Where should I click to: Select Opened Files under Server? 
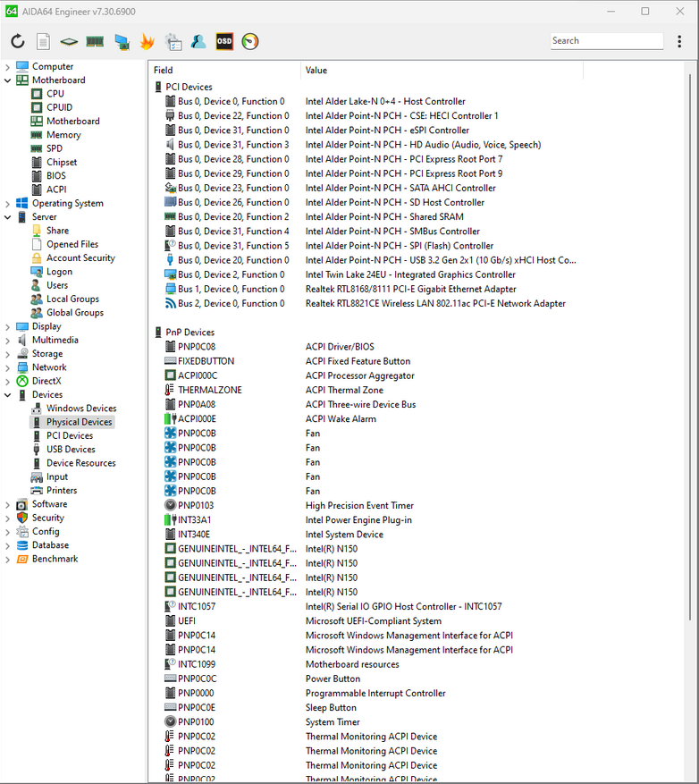[72, 244]
